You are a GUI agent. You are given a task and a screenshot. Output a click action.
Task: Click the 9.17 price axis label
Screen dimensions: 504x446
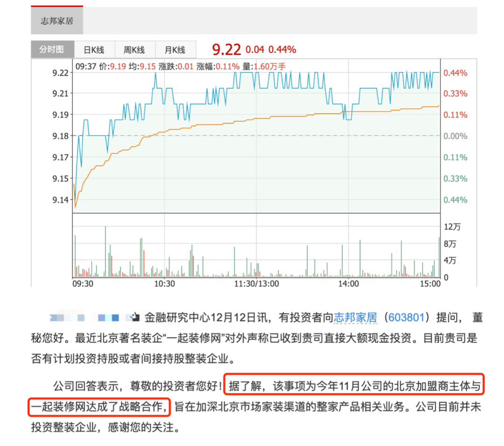60,157
